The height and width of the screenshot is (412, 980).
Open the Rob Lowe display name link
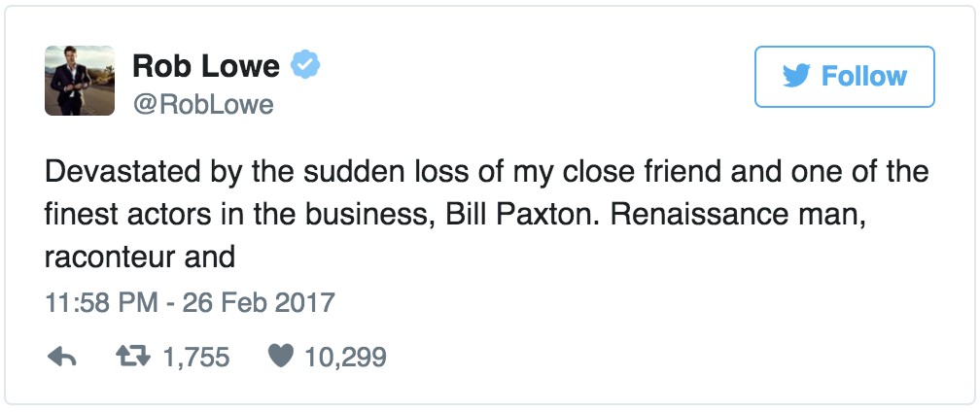(x=206, y=66)
